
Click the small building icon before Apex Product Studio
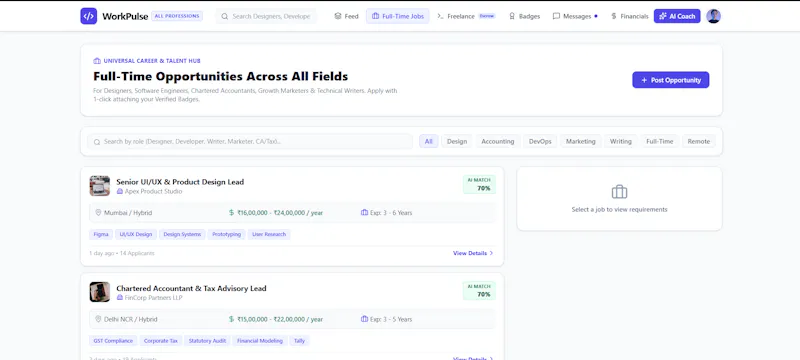(x=120, y=192)
